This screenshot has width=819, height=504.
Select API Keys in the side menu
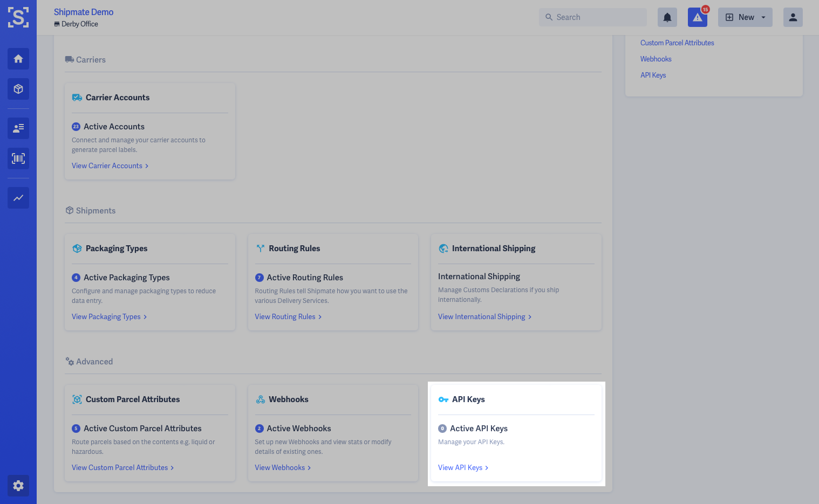(653, 75)
